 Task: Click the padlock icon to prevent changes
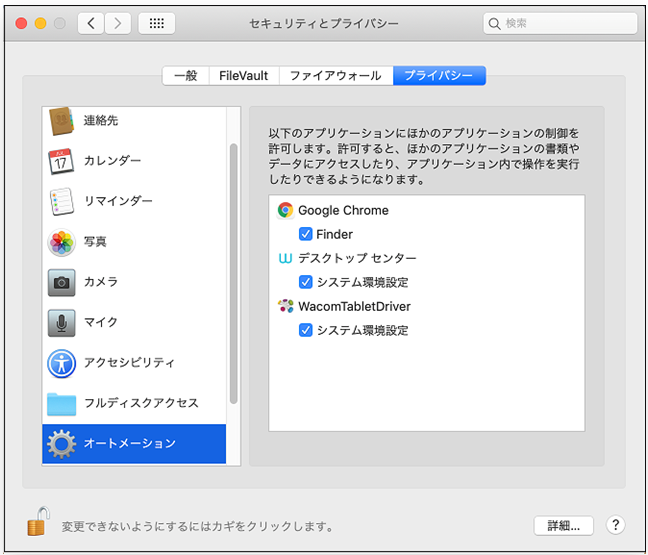tap(38, 522)
